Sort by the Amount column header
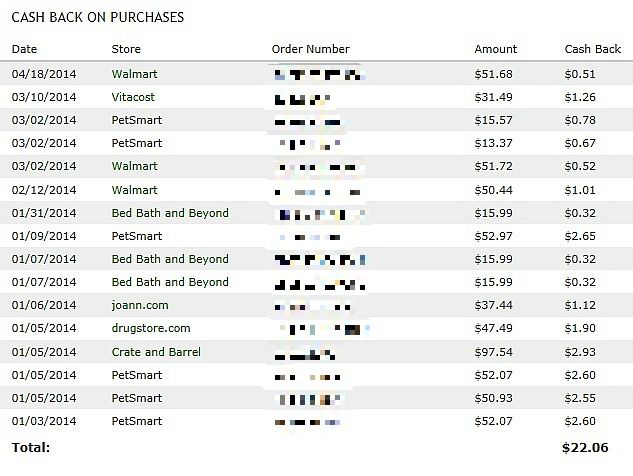 coord(495,49)
